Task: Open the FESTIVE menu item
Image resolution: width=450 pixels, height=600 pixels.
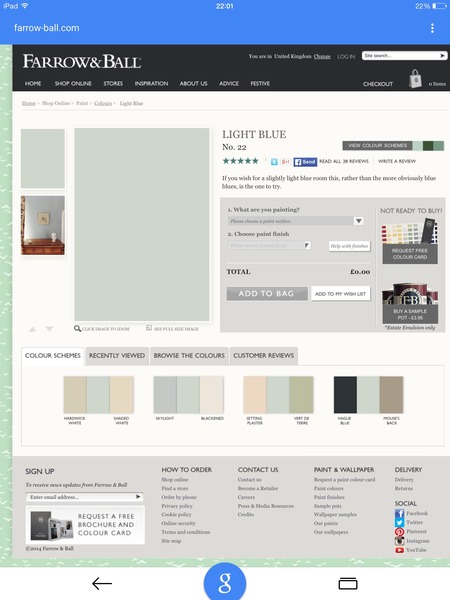Action: [260, 83]
